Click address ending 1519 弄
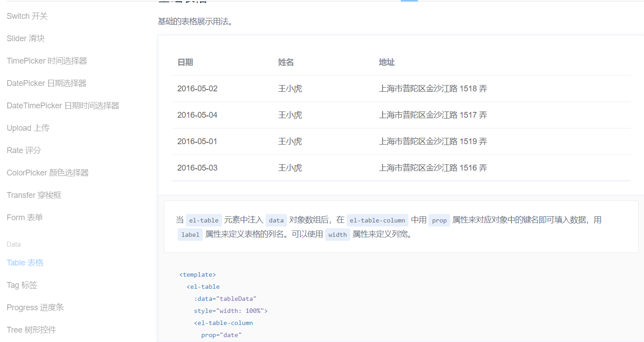Image resolution: width=644 pixels, height=342 pixels. click(x=433, y=141)
